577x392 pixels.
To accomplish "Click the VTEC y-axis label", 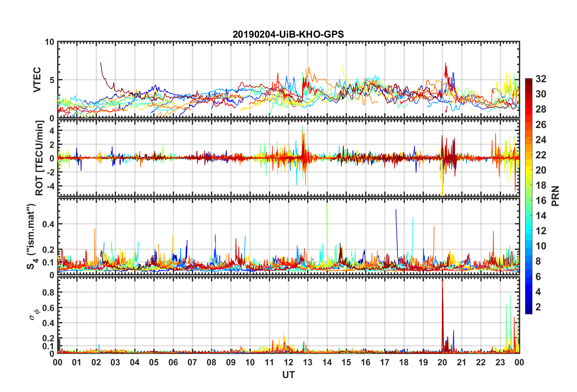I will coord(37,80).
